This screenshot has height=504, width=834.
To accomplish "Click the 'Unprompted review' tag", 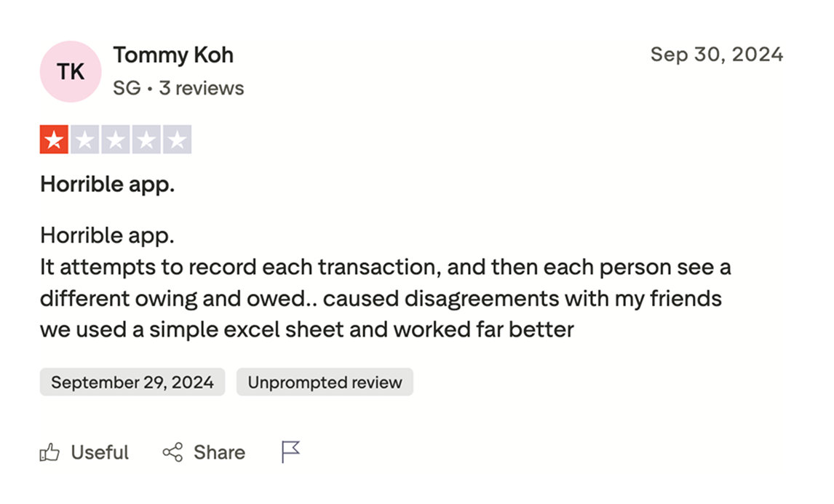I will (325, 383).
